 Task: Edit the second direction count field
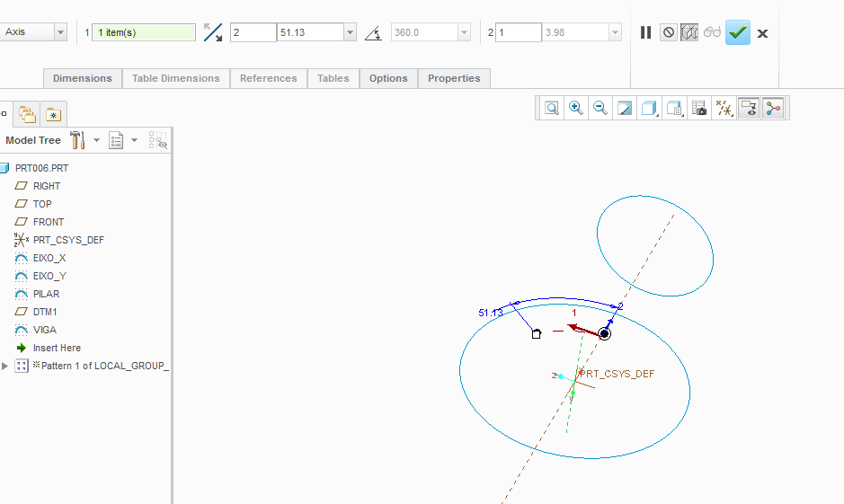coord(519,32)
